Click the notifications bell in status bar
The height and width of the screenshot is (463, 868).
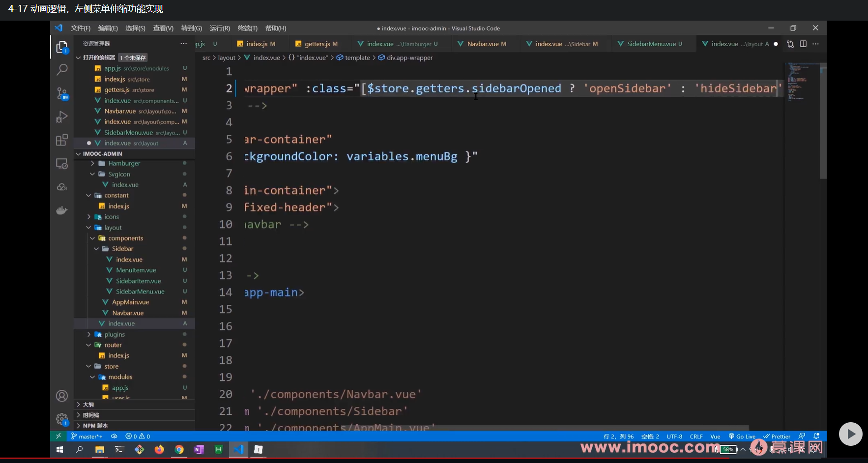pyautogui.click(x=816, y=436)
